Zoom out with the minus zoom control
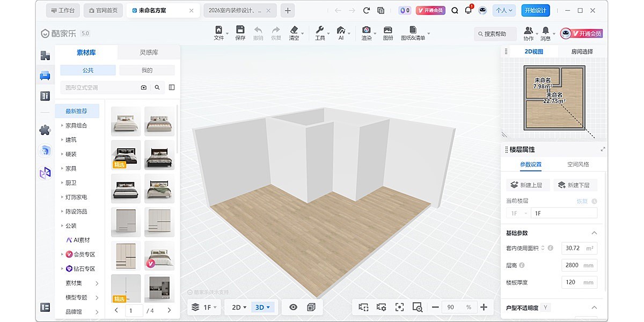 435,307
